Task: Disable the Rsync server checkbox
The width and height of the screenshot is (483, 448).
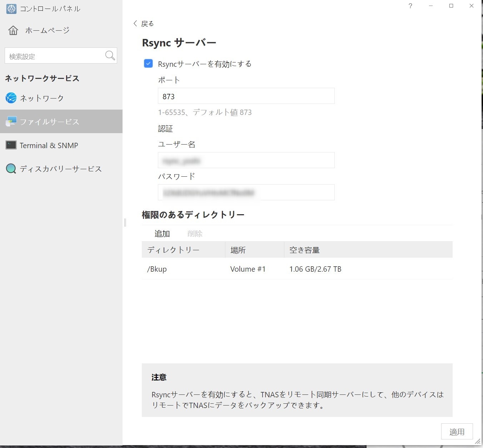Action: click(148, 64)
